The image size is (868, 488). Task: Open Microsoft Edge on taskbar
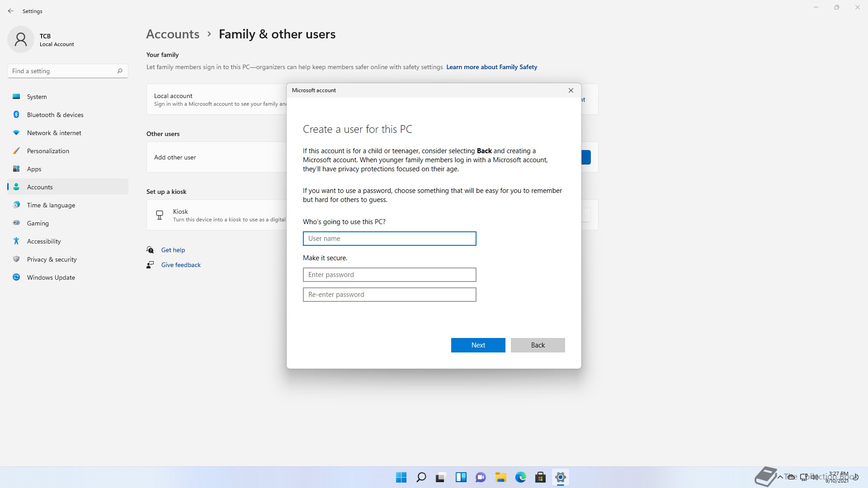pyautogui.click(x=520, y=477)
